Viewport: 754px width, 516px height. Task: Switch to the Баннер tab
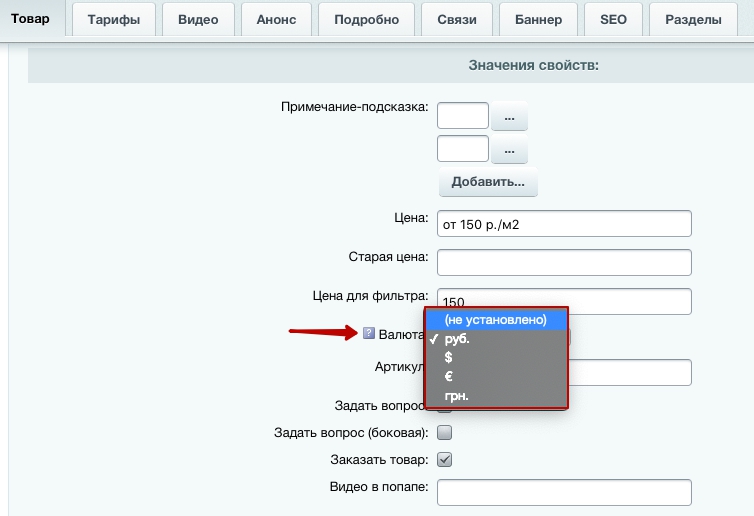(539, 20)
